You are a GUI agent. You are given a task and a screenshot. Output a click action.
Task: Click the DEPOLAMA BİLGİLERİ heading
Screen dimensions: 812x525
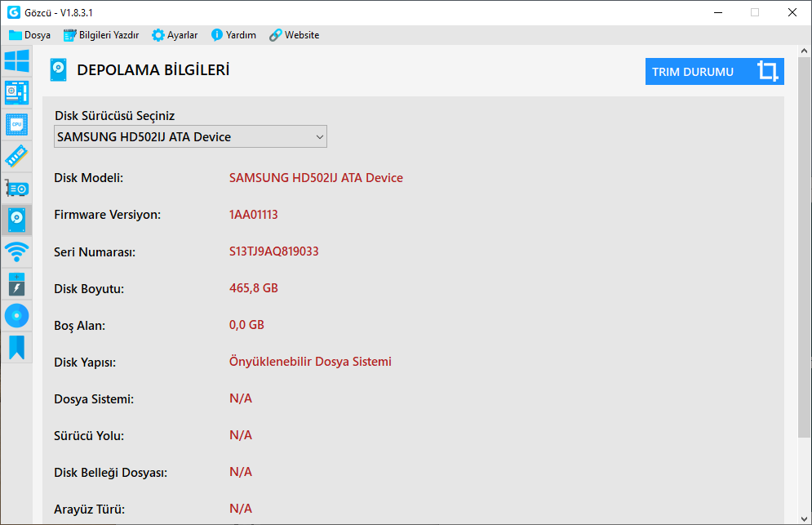153,70
